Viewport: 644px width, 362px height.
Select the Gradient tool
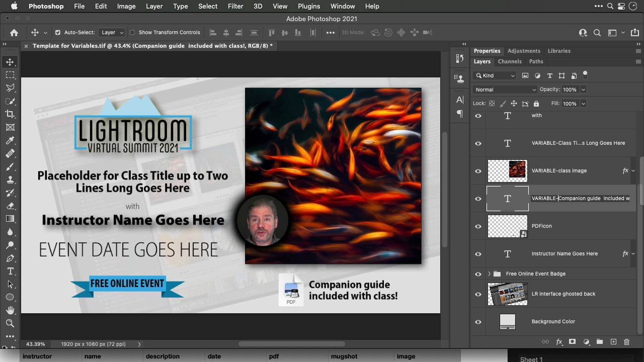[x=10, y=219]
